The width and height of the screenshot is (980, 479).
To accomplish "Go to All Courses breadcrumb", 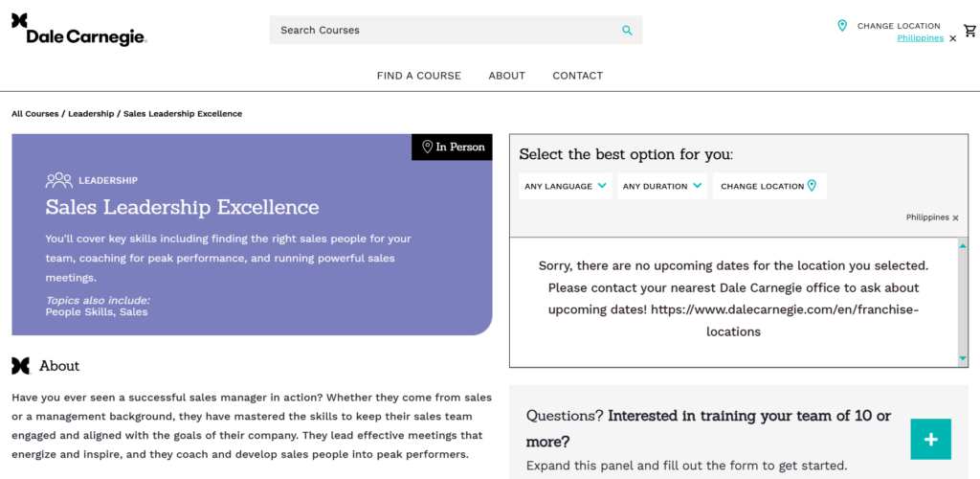I will [35, 114].
